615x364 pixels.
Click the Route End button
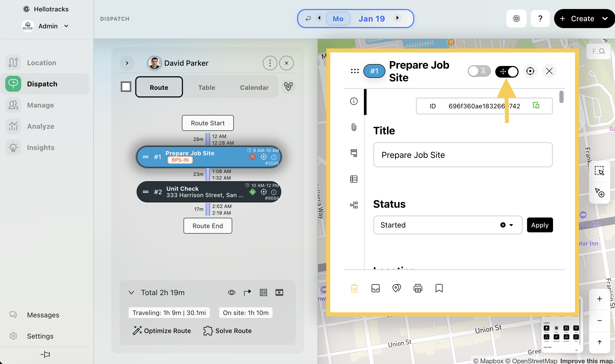208,226
